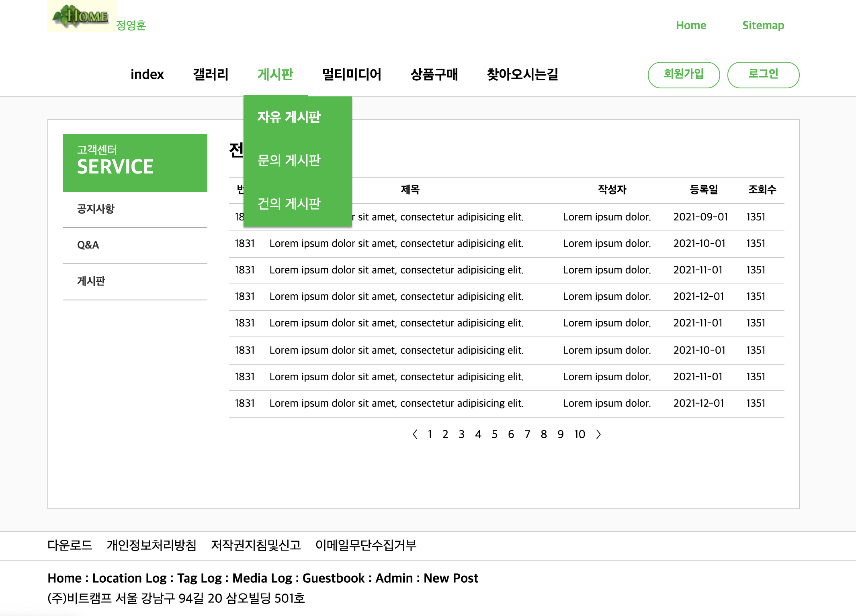Expand the 게시판 top navigation menu
The height and width of the screenshot is (616, 856).
[275, 74]
